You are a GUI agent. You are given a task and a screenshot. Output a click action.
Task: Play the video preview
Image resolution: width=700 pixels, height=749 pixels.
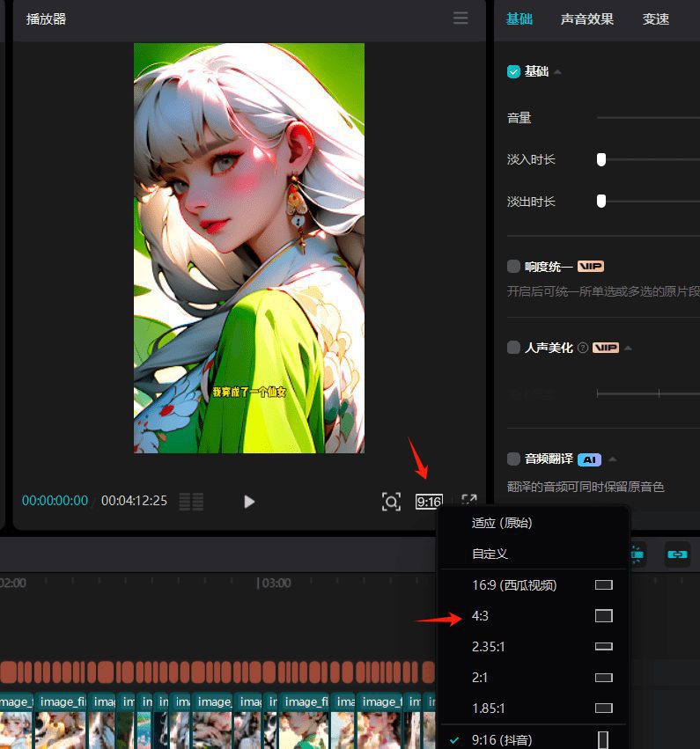pos(249,502)
